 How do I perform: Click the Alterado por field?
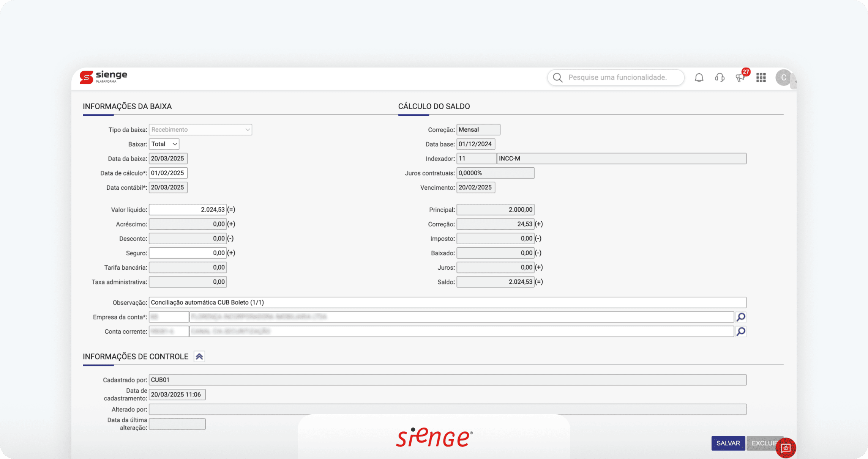point(447,409)
